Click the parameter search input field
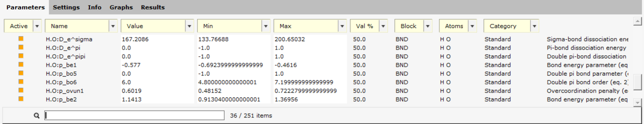Screen dimensions: 644x124 [134, 116]
